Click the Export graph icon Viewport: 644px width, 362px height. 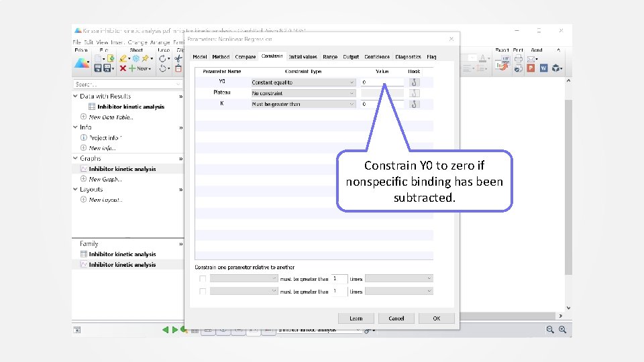[x=502, y=63]
